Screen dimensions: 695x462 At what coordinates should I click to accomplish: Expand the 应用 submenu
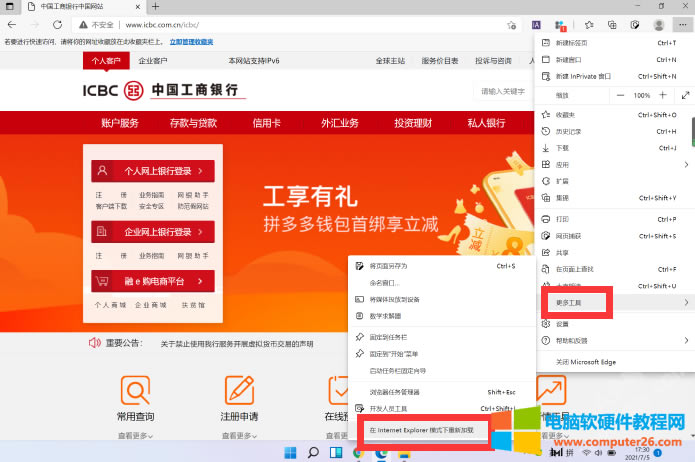(x=613, y=164)
